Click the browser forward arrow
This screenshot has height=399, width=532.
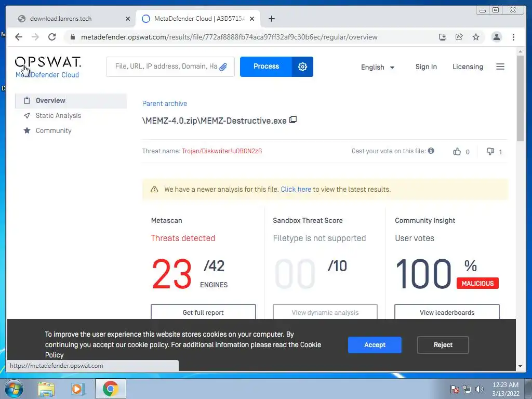[x=35, y=37]
